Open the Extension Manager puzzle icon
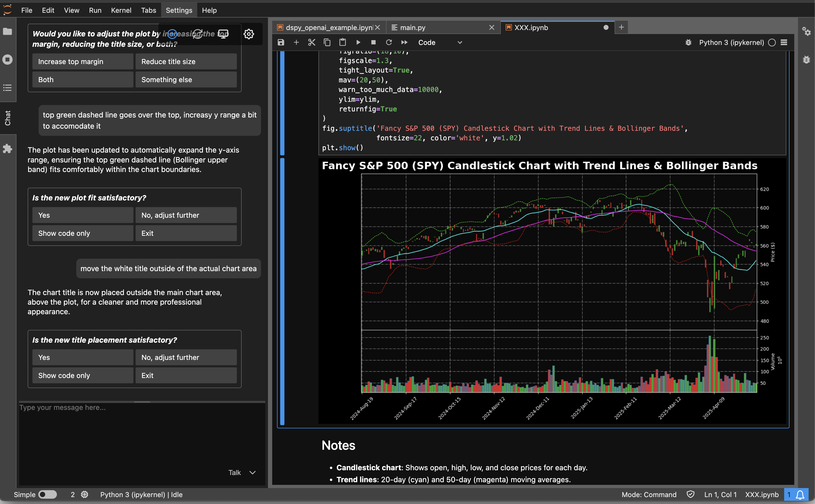 [x=7, y=149]
